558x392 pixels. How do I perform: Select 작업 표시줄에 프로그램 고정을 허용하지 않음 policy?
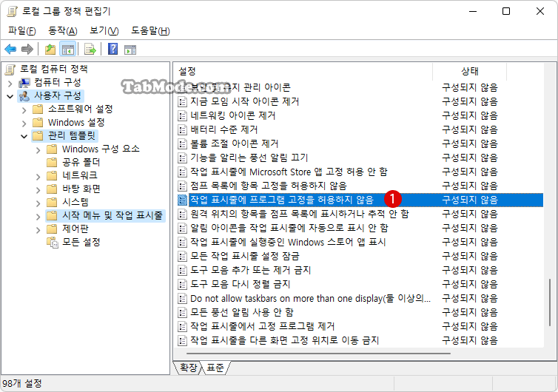pyautogui.click(x=360, y=200)
